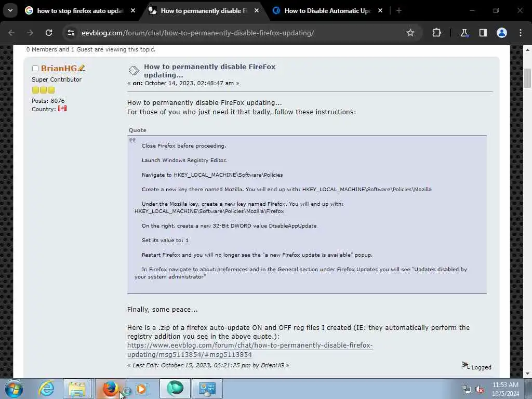Click the Logged IP icon

coord(465,365)
